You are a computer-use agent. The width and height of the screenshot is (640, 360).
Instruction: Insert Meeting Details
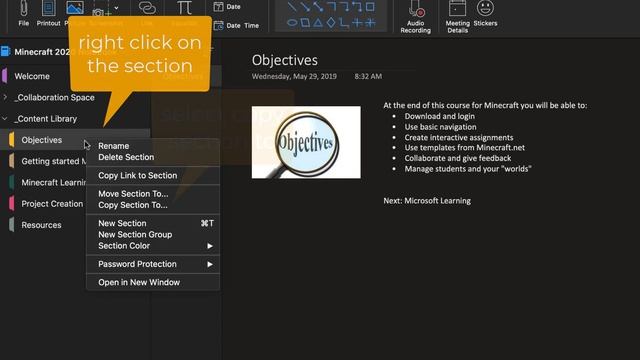coord(457,16)
